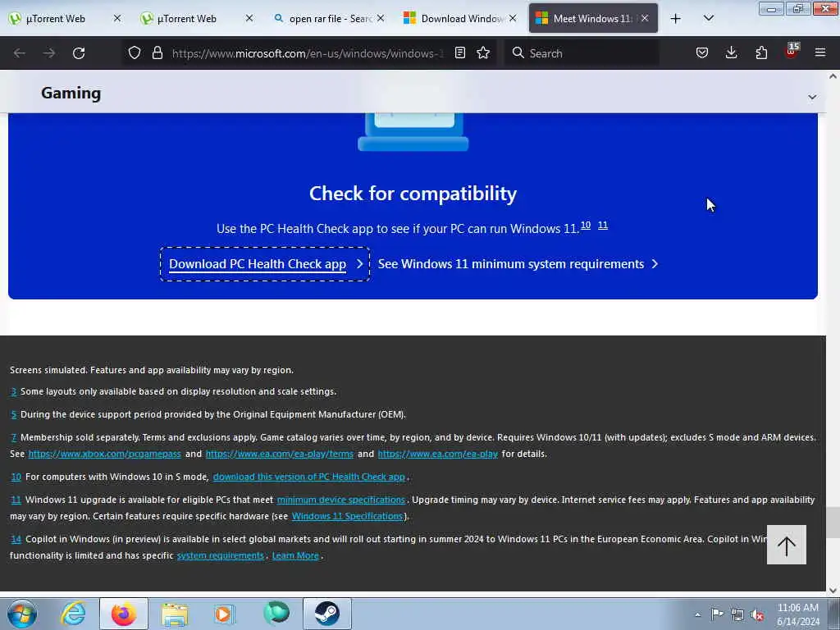Viewport: 840px width, 630px height.
Task: Show hidden system tray icons
Action: click(697, 615)
